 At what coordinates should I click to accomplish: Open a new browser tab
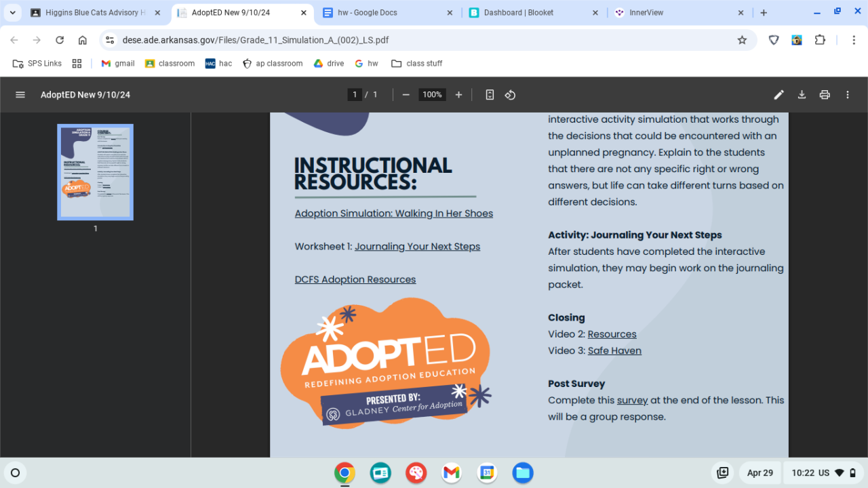tap(764, 13)
